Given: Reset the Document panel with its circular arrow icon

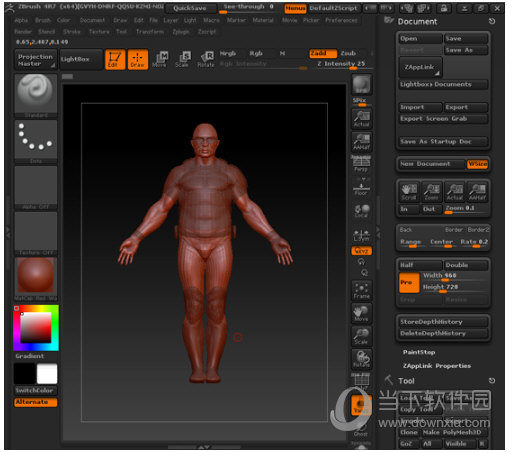Looking at the screenshot, I should point(492,21).
